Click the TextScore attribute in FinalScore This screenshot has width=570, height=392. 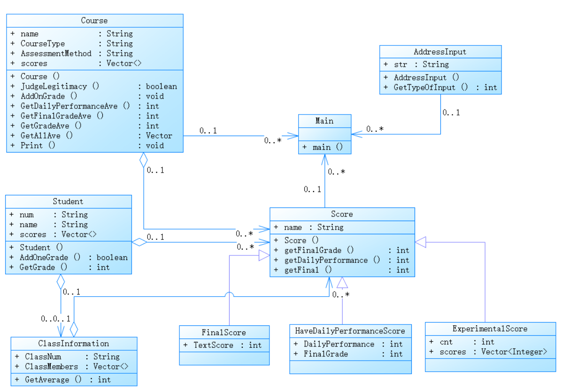pos(224,345)
